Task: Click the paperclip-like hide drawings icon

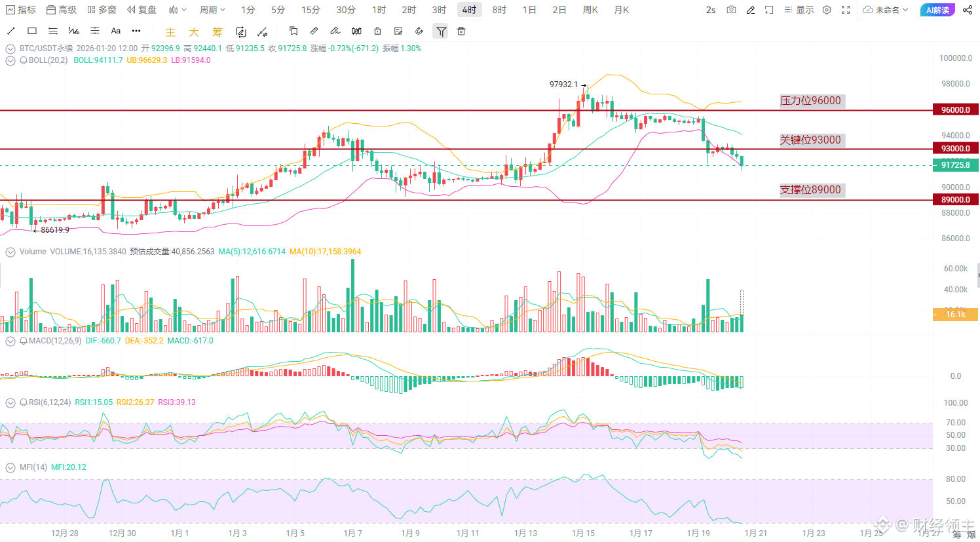Action: click(419, 31)
